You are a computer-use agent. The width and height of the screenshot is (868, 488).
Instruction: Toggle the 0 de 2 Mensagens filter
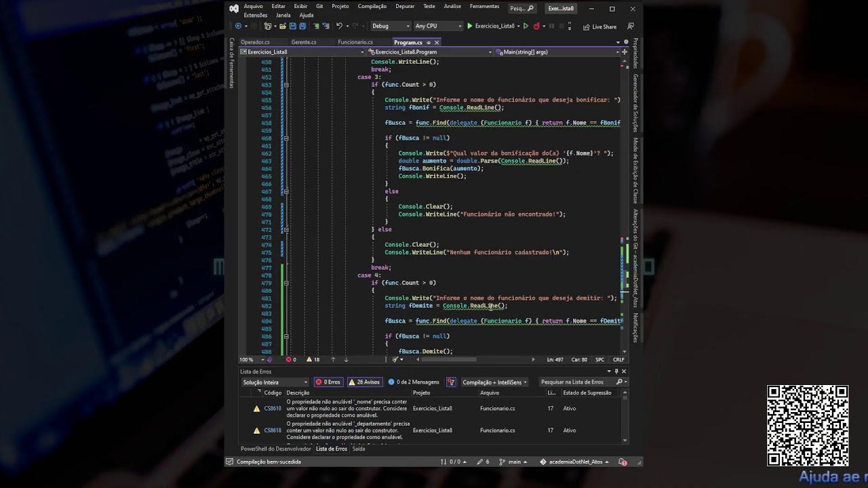click(x=414, y=382)
